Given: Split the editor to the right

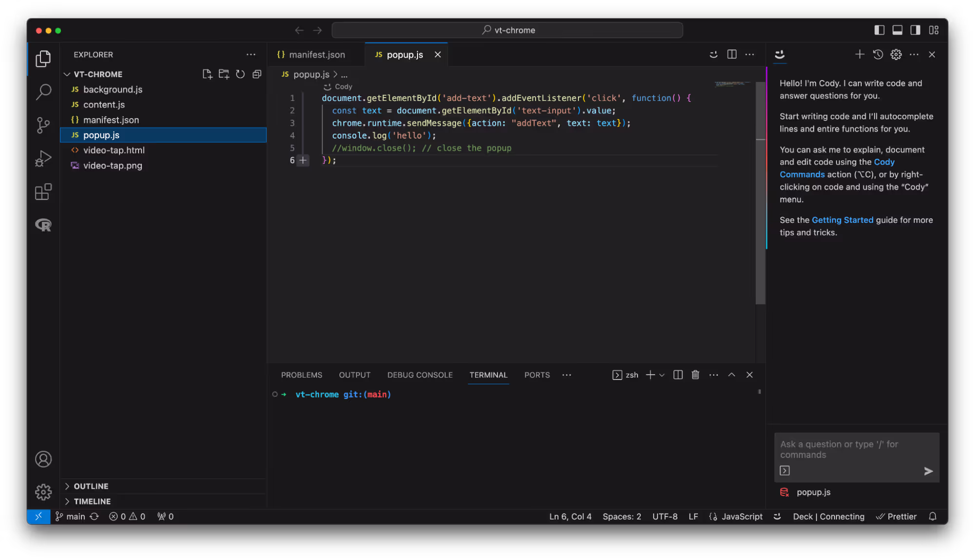Looking at the screenshot, I should (x=732, y=55).
